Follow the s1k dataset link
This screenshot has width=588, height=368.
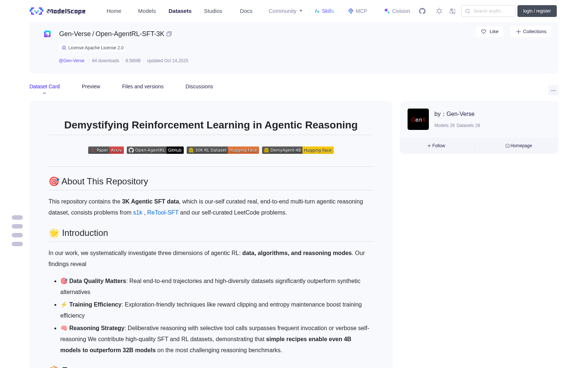click(137, 213)
